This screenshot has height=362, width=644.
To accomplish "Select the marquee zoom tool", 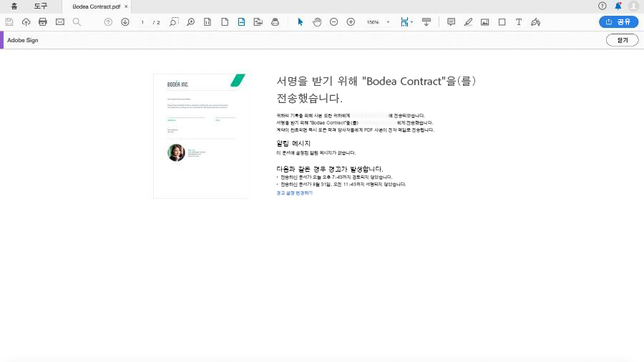I will (174, 22).
